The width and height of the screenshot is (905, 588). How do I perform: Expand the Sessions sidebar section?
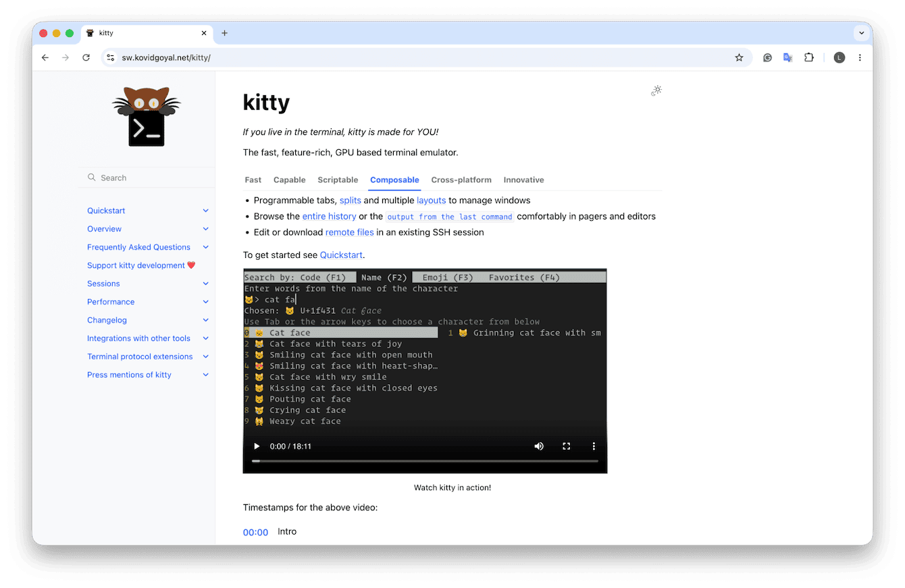(206, 284)
